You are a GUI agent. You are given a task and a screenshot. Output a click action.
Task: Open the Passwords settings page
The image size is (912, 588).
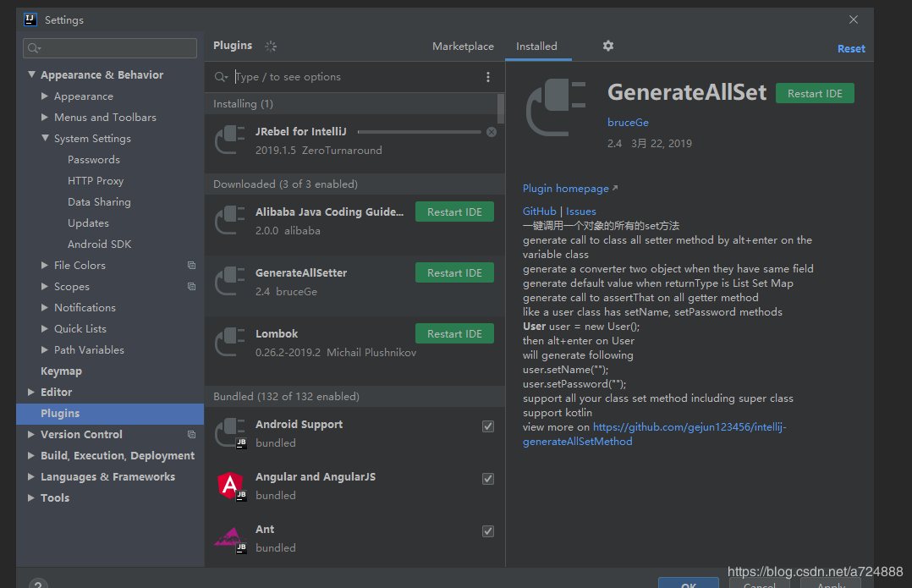point(94,159)
